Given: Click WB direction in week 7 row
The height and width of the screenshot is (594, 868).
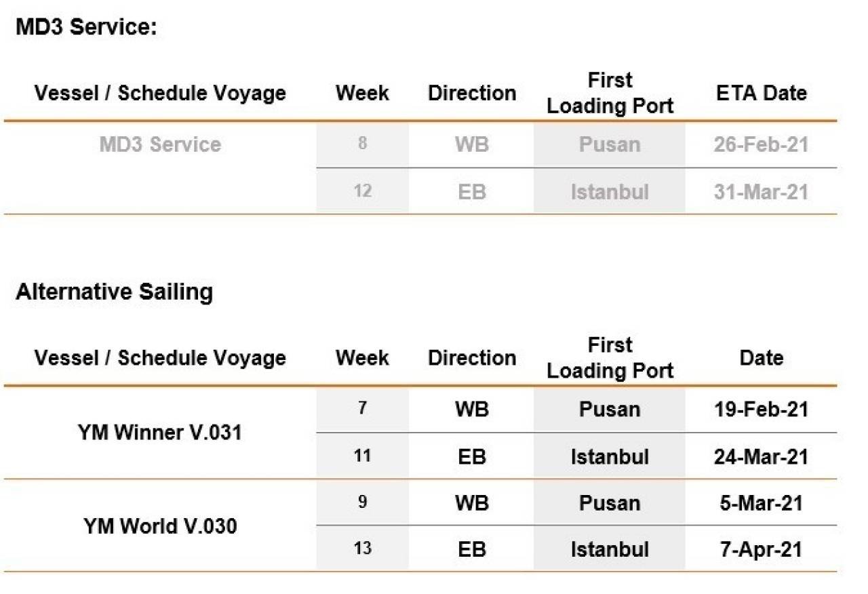Looking at the screenshot, I should pyautogui.click(x=472, y=410).
